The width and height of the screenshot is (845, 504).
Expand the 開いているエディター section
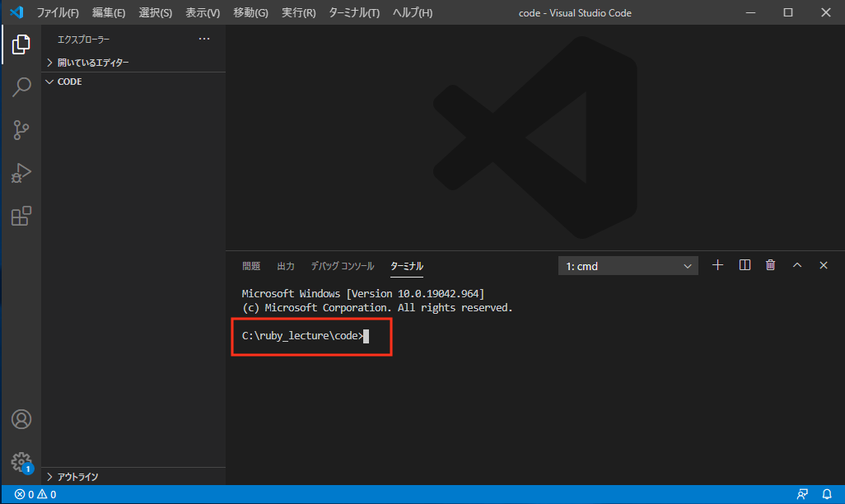pyautogui.click(x=133, y=63)
